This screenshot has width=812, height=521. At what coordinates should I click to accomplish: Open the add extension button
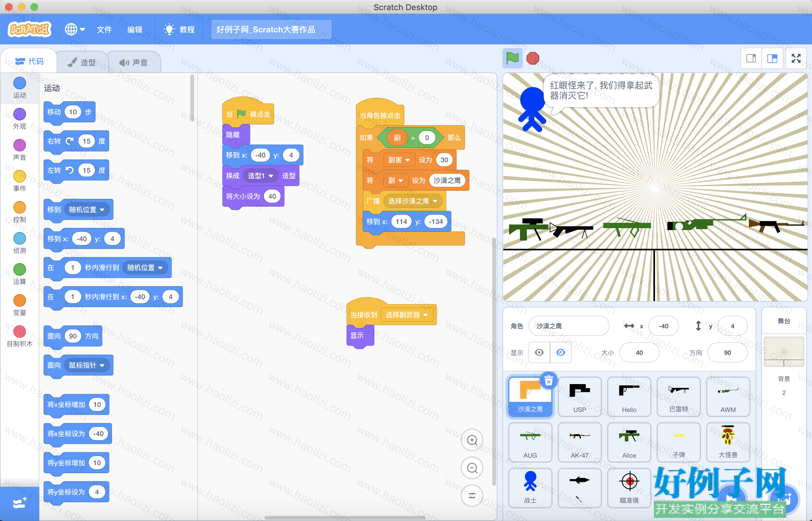[x=20, y=503]
